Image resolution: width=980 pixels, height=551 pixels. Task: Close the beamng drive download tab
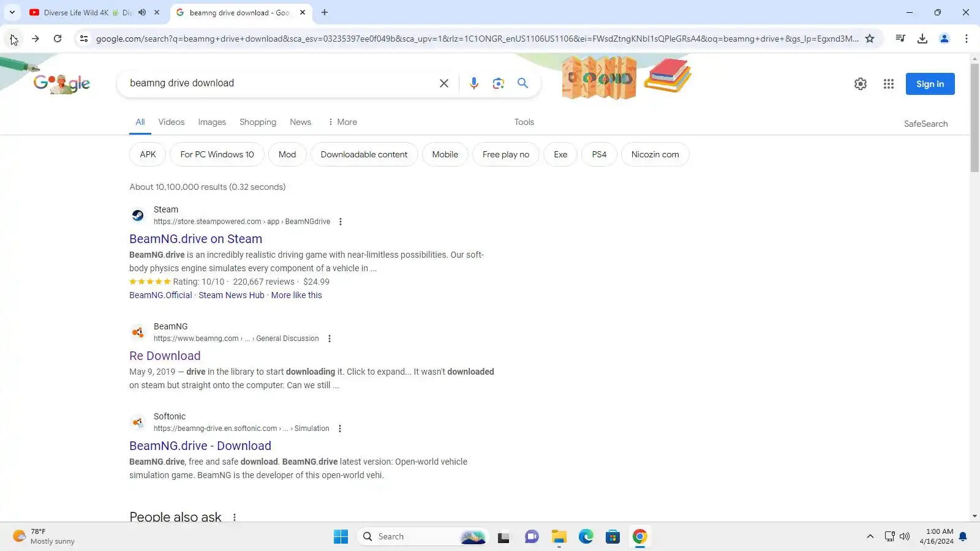[x=303, y=12]
